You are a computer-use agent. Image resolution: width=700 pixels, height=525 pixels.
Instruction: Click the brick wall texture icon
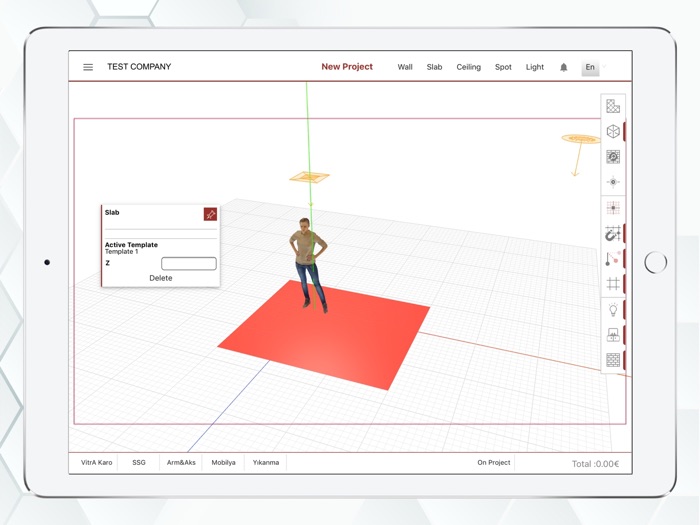point(613,361)
